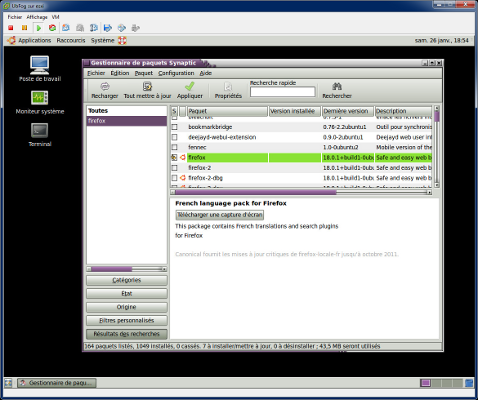Toggle checkbox for firefox-2 package
Viewport: 478px width, 400px height.
coord(174,168)
